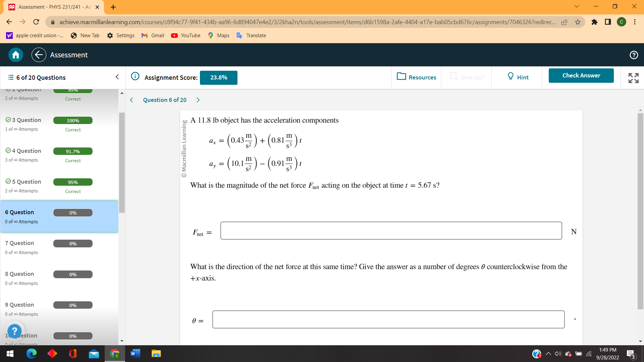Go to previous question arrow
644x362 pixels.
pos(131,100)
